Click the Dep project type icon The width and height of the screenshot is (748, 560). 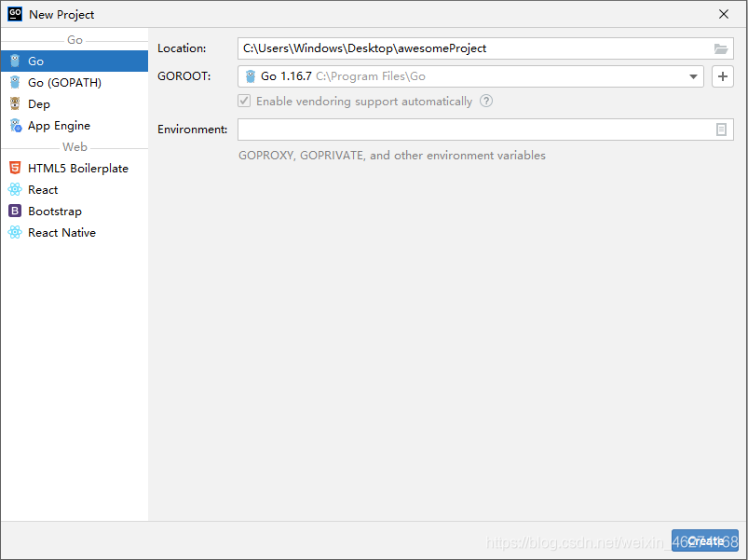15,104
